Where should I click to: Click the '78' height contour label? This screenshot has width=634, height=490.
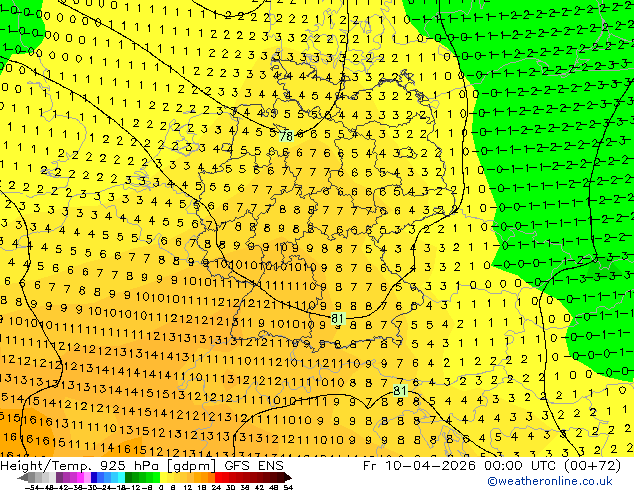click(286, 136)
